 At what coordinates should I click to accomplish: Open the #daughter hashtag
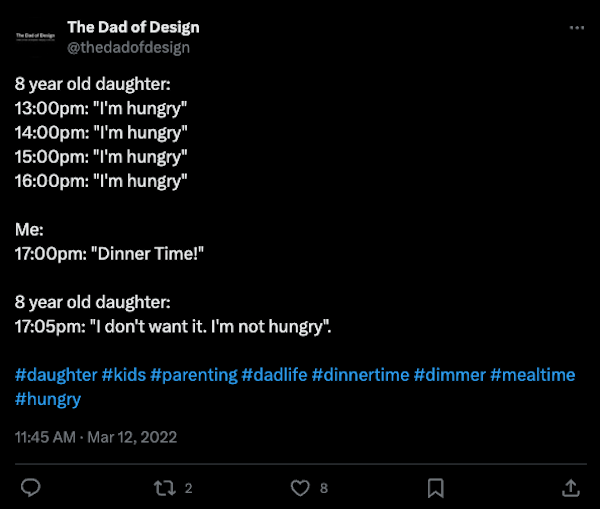[56, 375]
